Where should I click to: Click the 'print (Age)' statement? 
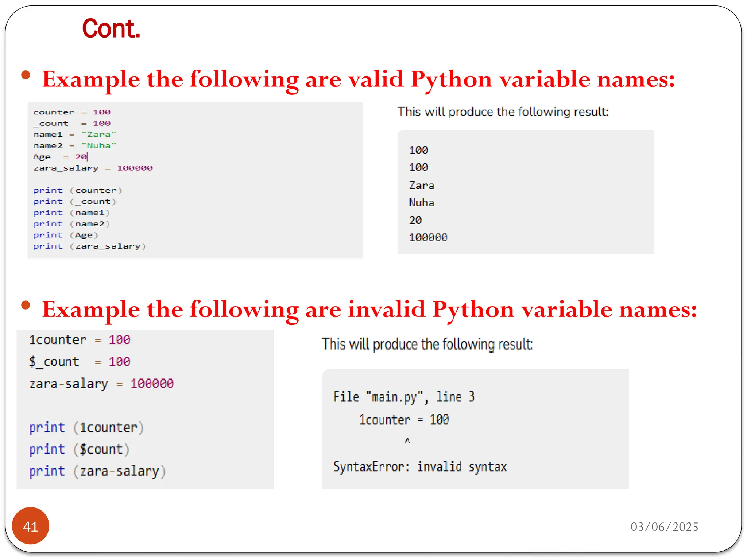[66, 235]
